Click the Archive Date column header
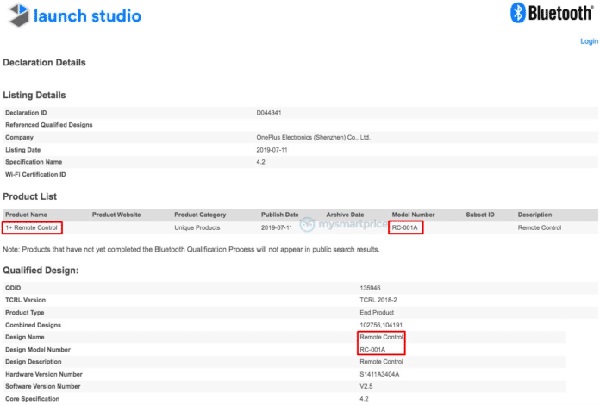 click(345, 215)
